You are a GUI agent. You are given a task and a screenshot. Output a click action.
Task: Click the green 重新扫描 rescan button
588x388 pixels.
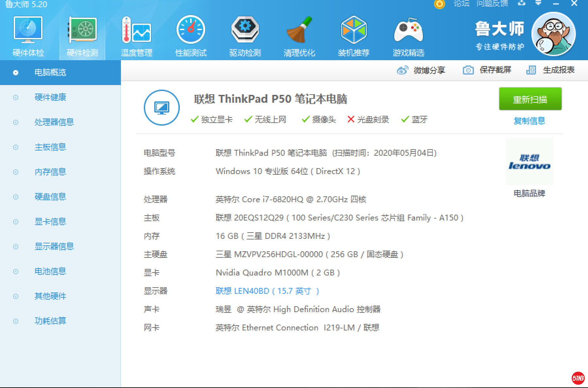[x=529, y=99]
